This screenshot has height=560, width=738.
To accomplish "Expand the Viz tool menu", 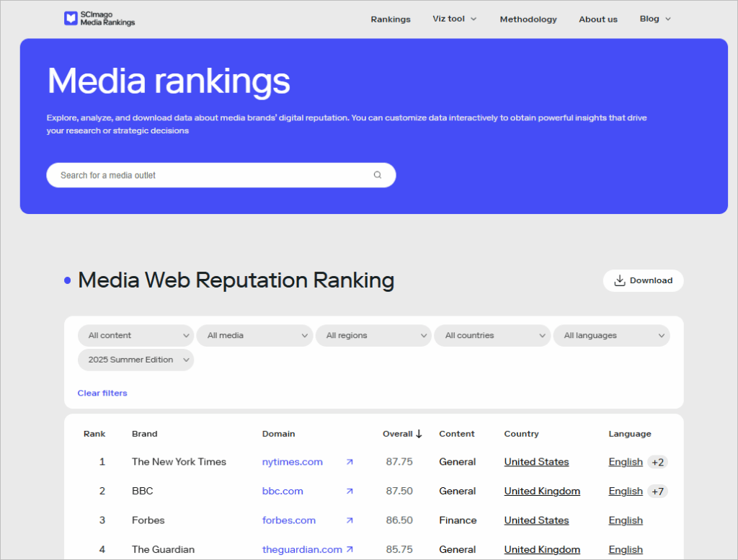I will 455,19.
